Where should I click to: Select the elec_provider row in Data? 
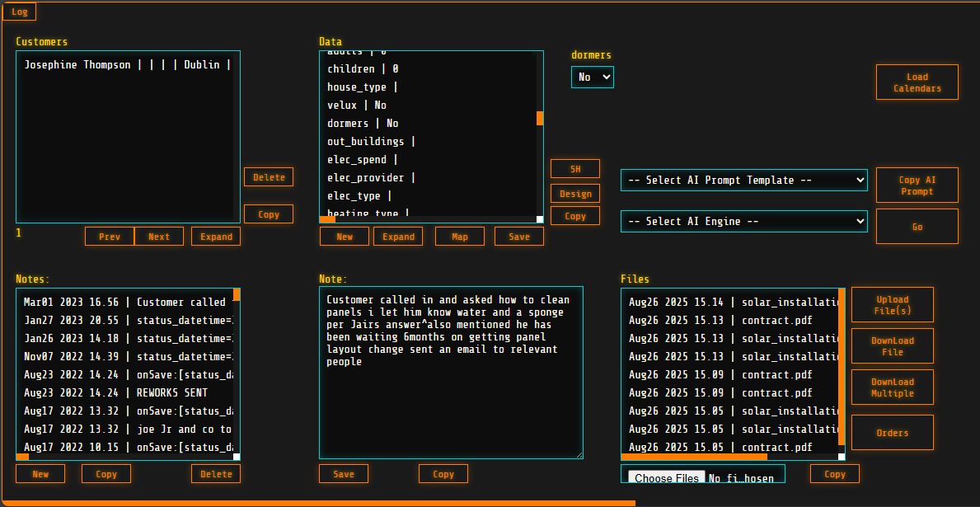[371, 177]
